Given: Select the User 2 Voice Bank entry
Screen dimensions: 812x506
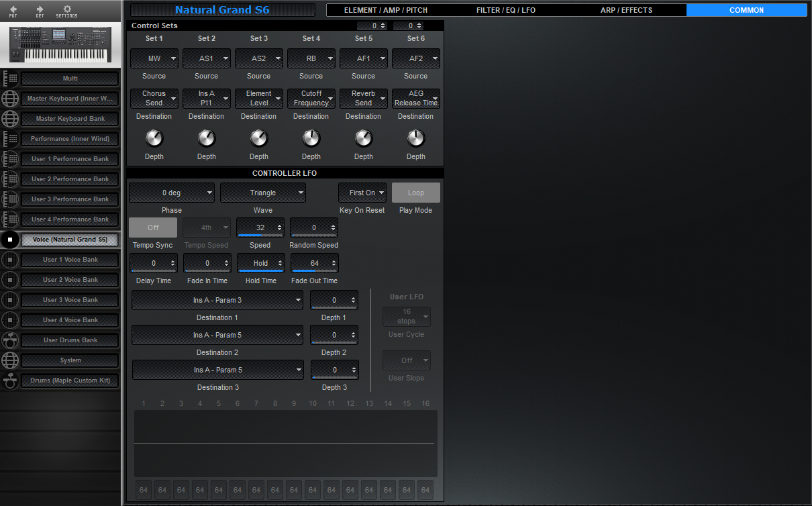Looking at the screenshot, I should click(69, 280).
